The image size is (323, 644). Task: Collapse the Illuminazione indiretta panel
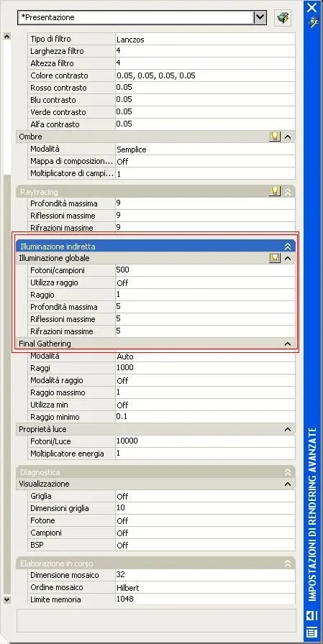click(288, 247)
